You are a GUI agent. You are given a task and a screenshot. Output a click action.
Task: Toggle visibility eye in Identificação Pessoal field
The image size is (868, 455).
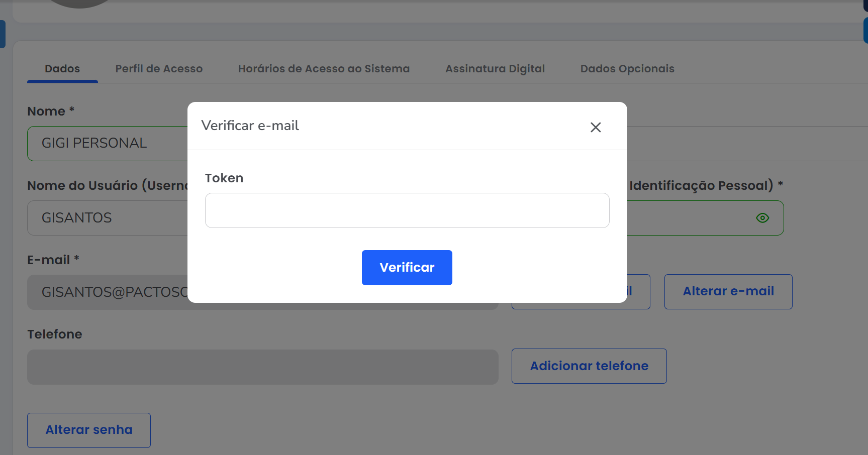762,218
